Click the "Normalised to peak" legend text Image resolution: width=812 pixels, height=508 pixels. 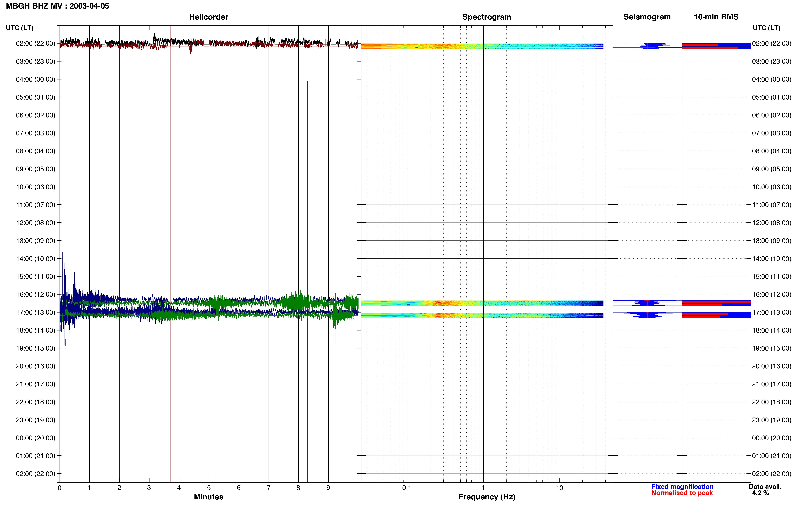[682, 493]
